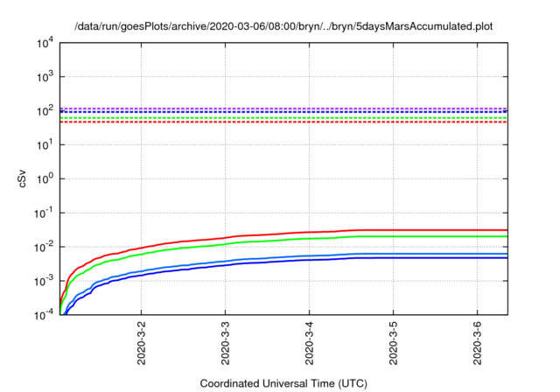
Task: Click the 2020-3-2 date tick label
Action: tap(142, 343)
